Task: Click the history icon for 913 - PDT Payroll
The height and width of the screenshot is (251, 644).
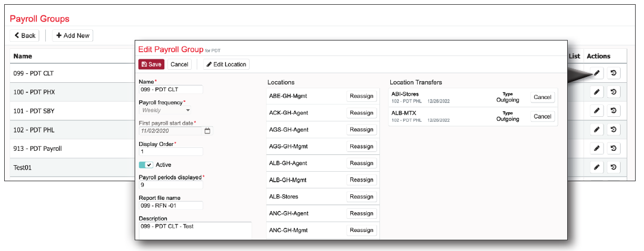Action: pyautogui.click(x=613, y=148)
